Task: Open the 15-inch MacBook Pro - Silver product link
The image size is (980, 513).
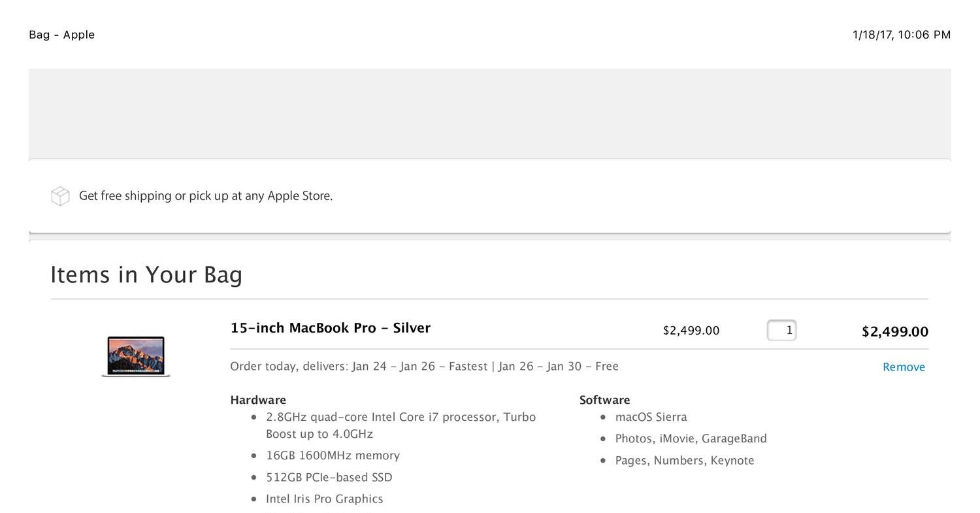Action: pyautogui.click(x=330, y=327)
